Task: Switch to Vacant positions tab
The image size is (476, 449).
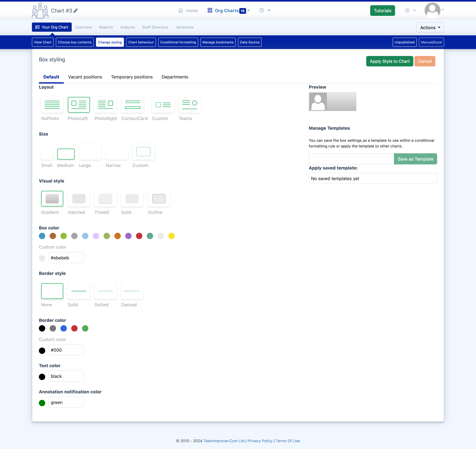Action: [x=85, y=77]
